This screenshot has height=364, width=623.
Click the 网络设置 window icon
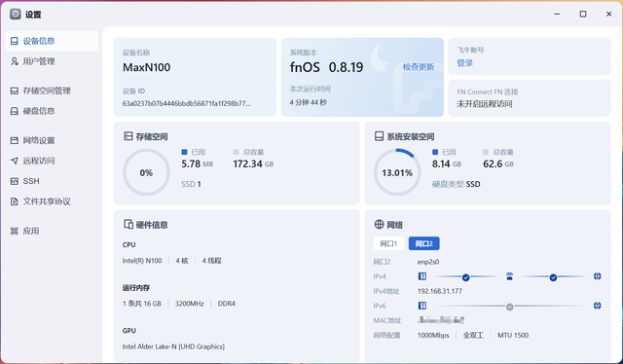(15, 140)
